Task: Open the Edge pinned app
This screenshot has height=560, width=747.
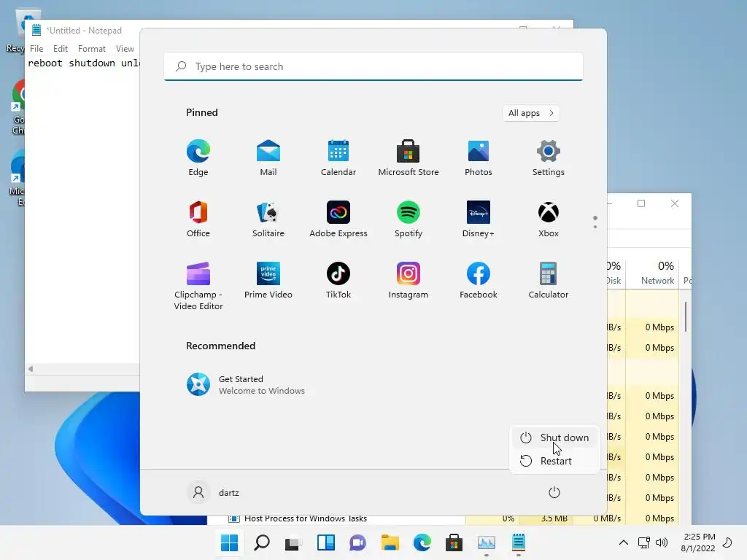Action: pos(198,158)
